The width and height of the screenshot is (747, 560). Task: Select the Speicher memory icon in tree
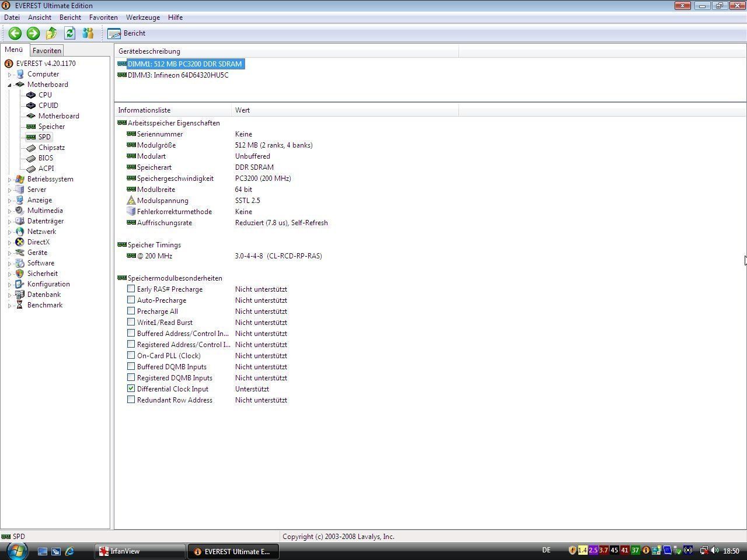[x=31, y=127]
